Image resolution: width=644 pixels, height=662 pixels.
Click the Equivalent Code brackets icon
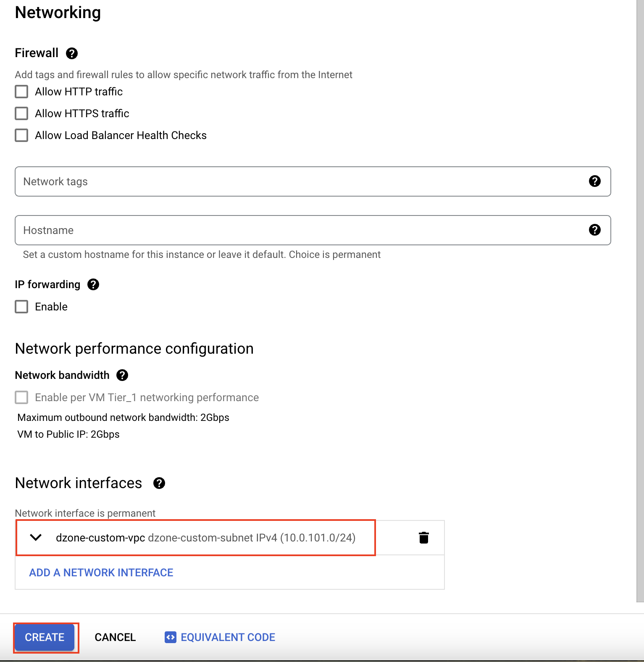click(x=170, y=637)
